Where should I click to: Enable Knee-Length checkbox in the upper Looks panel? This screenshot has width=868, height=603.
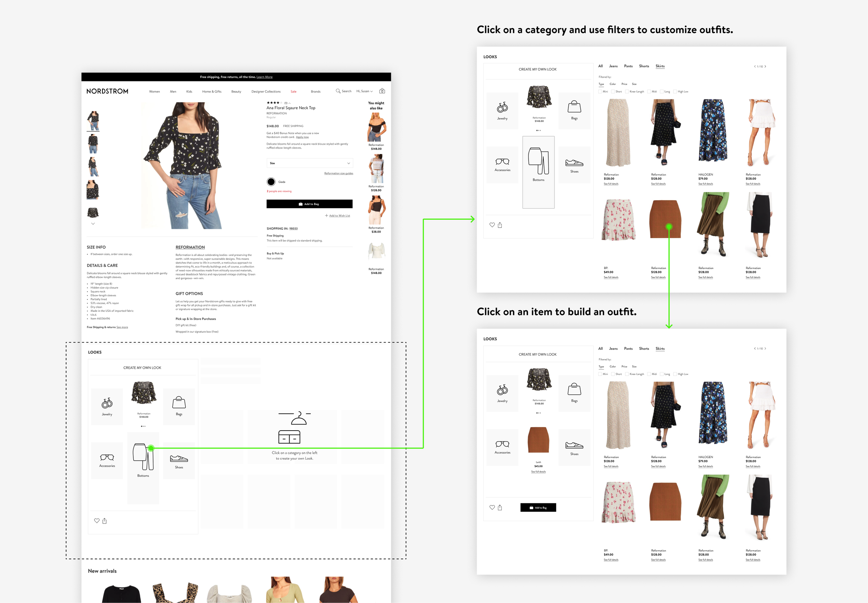(627, 92)
